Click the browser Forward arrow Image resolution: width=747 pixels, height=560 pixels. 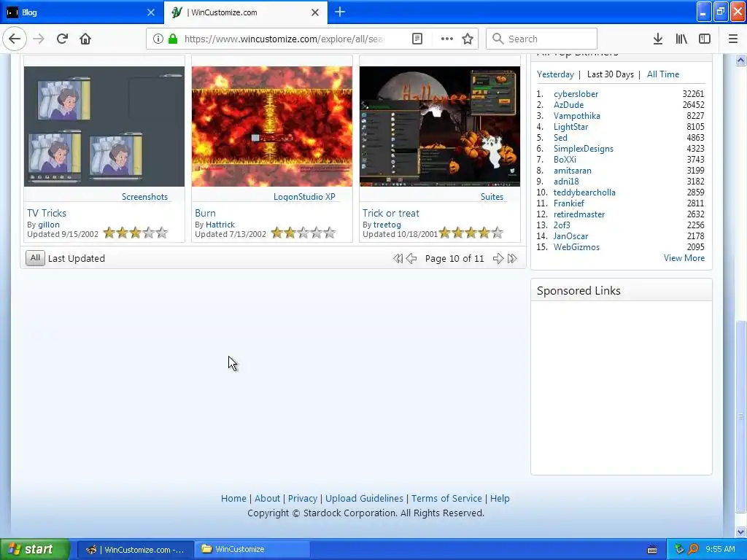tap(39, 39)
